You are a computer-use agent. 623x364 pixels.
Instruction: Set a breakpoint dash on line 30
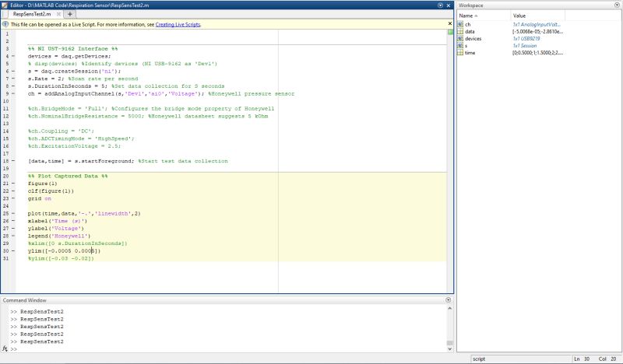13,251
